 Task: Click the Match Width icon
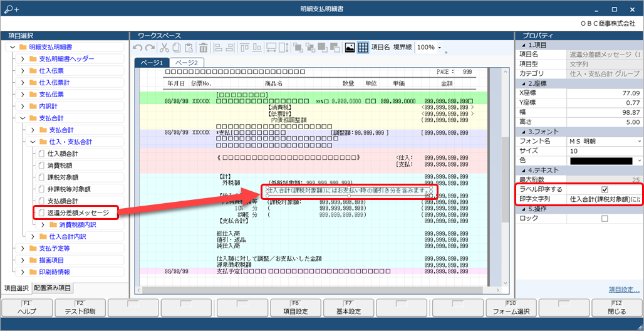click(x=271, y=48)
